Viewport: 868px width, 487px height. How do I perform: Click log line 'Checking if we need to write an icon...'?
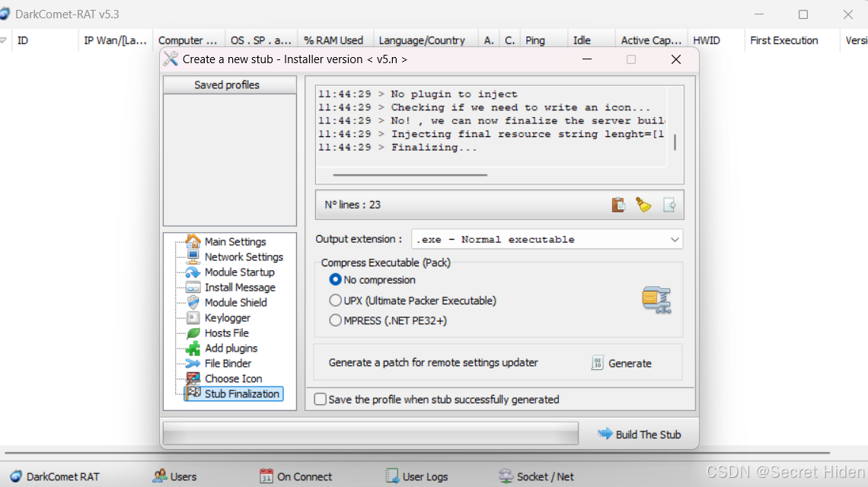coord(483,107)
